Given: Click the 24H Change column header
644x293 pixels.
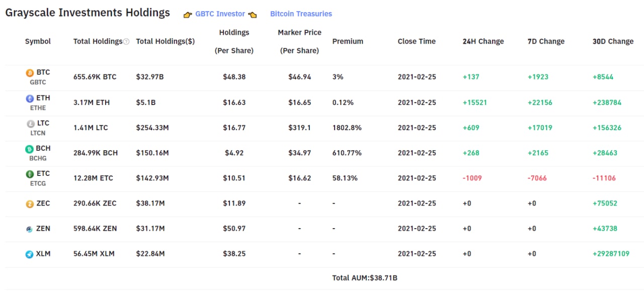Looking at the screenshot, I should point(483,41).
